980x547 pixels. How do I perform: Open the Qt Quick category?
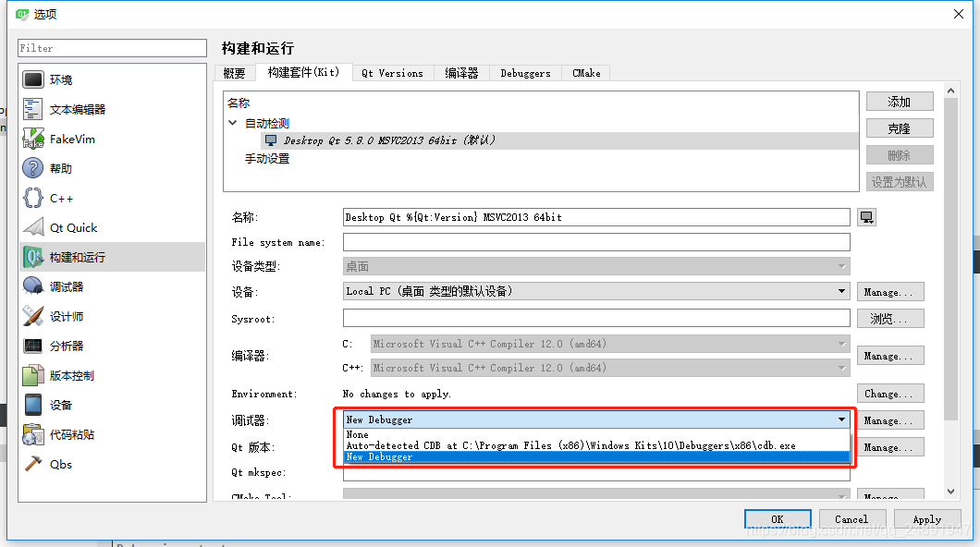113,228
